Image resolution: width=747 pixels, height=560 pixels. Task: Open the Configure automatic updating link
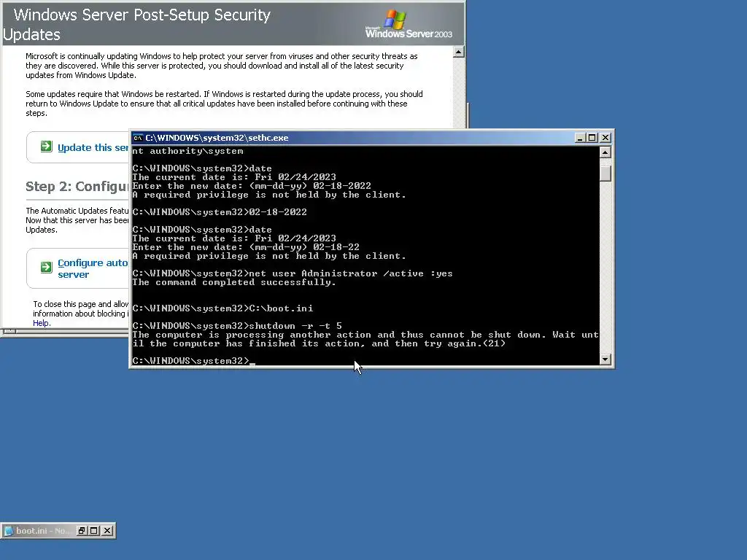pyautogui.click(x=93, y=268)
